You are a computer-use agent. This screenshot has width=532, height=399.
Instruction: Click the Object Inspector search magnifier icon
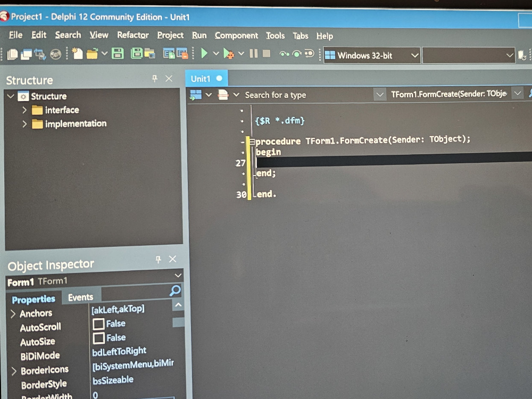click(x=175, y=290)
